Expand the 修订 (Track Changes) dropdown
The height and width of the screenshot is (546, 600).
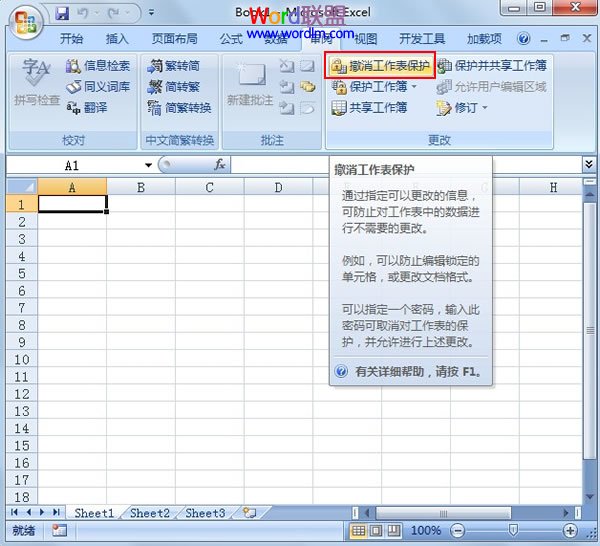pyautogui.click(x=485, y=108)
